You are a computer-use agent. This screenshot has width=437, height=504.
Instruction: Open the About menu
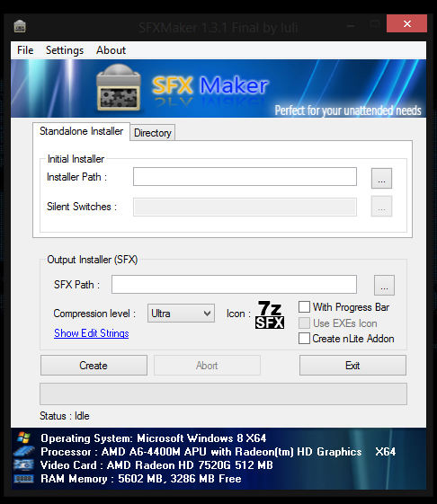tap(111, 50)
